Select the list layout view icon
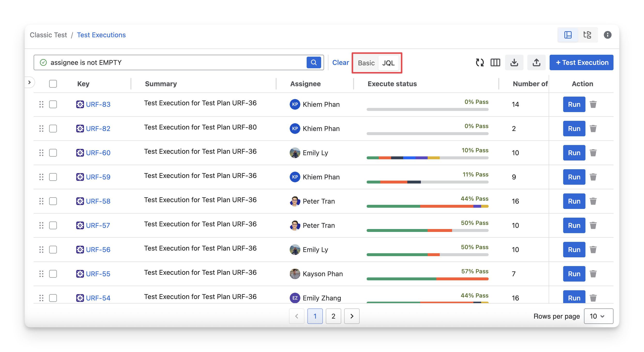This screenshot has width=644, height=352. click(568, 35)
